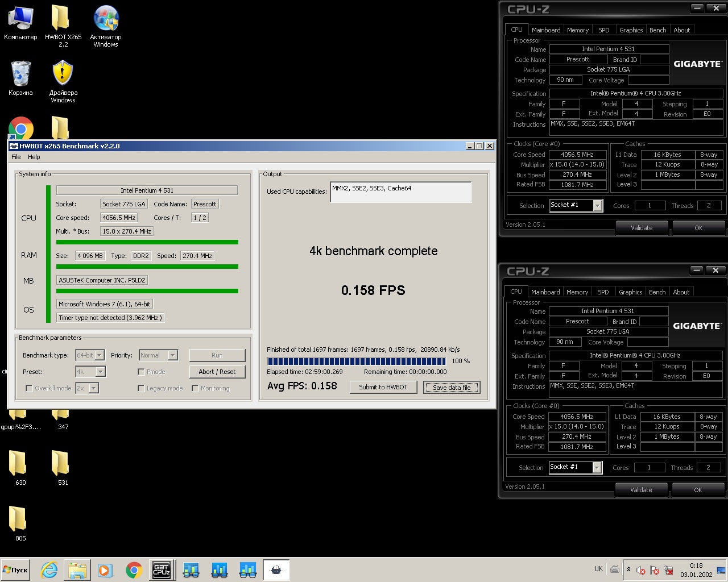Click the GET CPUz taskbar icon
Image resolution: width=728 pixels, height=582 pixels.
(x=162, y=570)
